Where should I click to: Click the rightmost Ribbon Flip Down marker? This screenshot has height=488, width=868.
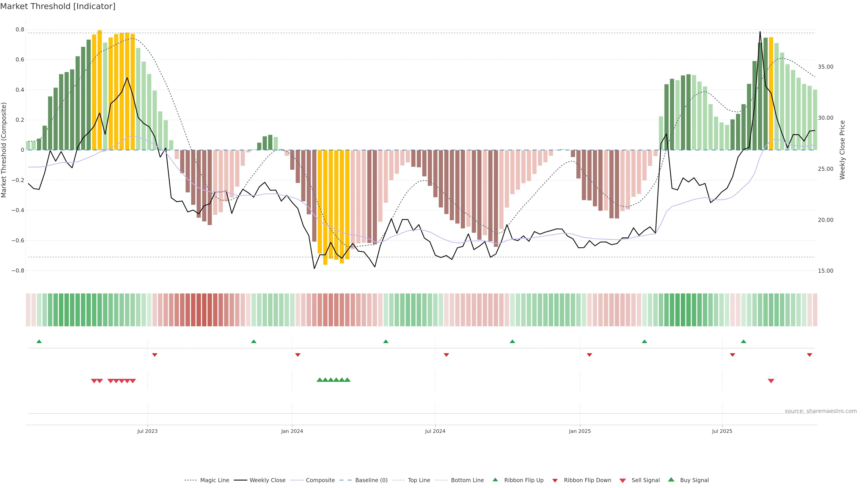pyautogui.click(x=809, y=355)
